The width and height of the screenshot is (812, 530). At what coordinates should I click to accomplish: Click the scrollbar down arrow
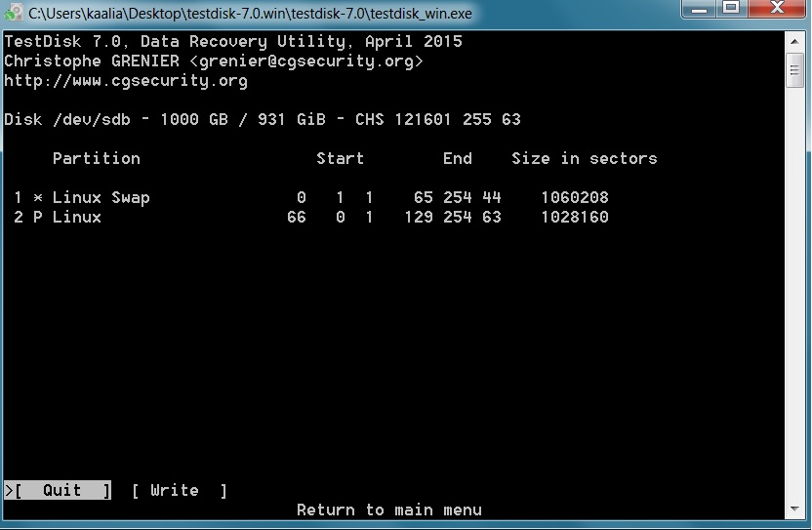tap(794, 510)
